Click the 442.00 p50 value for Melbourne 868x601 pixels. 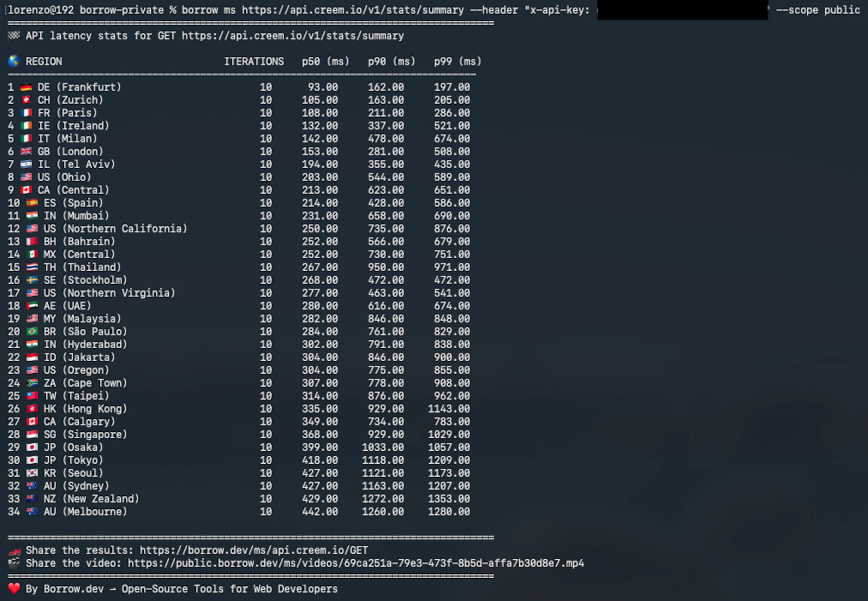pos(320,512)
